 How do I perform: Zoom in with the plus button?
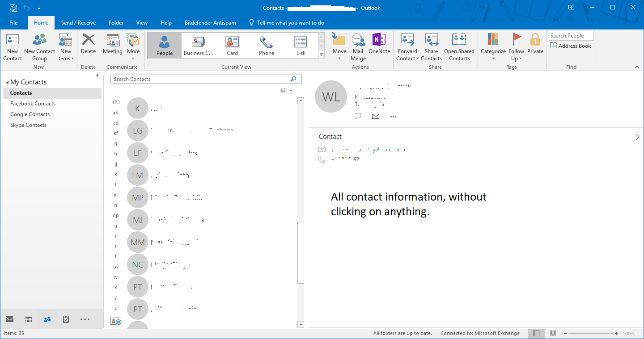(x=616, y=334)
